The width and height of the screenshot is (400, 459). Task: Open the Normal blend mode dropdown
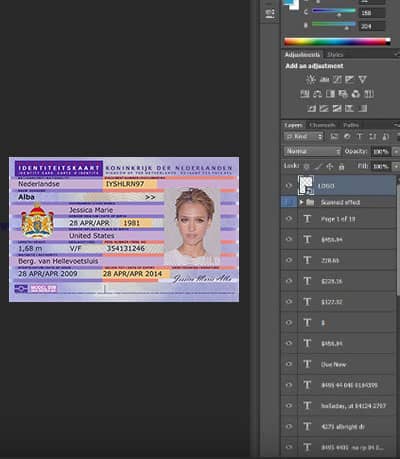tap(313, 151)
